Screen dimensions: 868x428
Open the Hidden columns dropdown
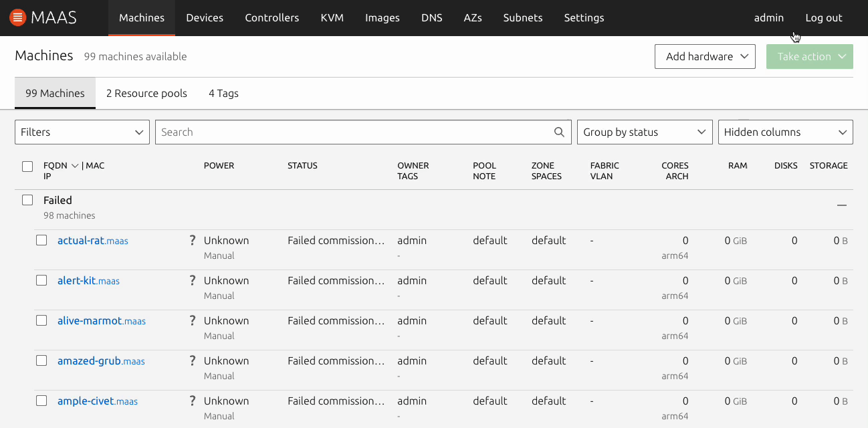coord(786,132)
